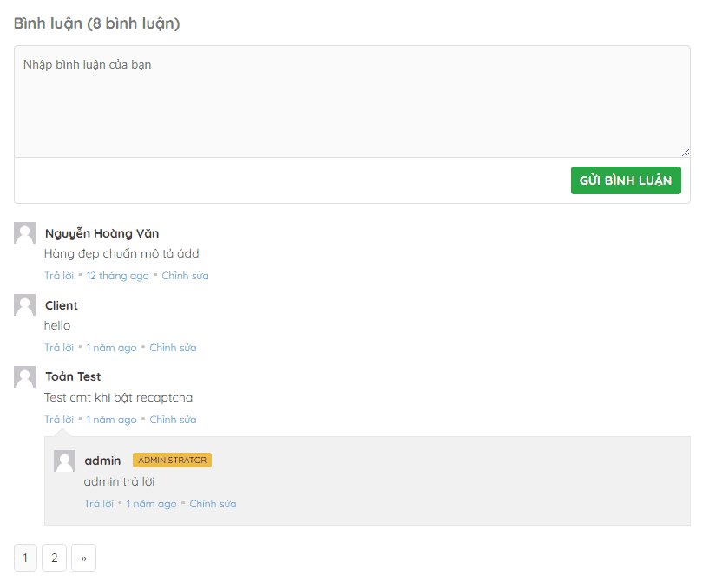The height and width of the screenshot is (588, 722).
Task: Select comment page 1 in pagination
Action: tap(25, 558)
